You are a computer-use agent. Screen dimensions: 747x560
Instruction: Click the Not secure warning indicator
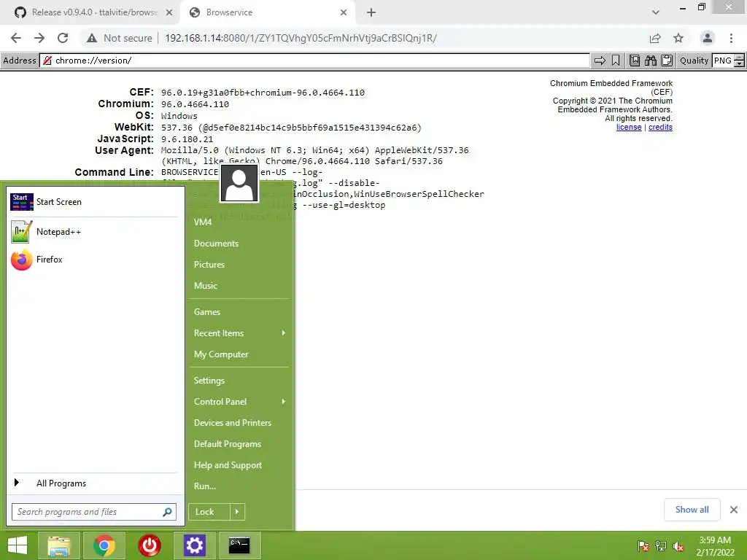click(119, 38)
